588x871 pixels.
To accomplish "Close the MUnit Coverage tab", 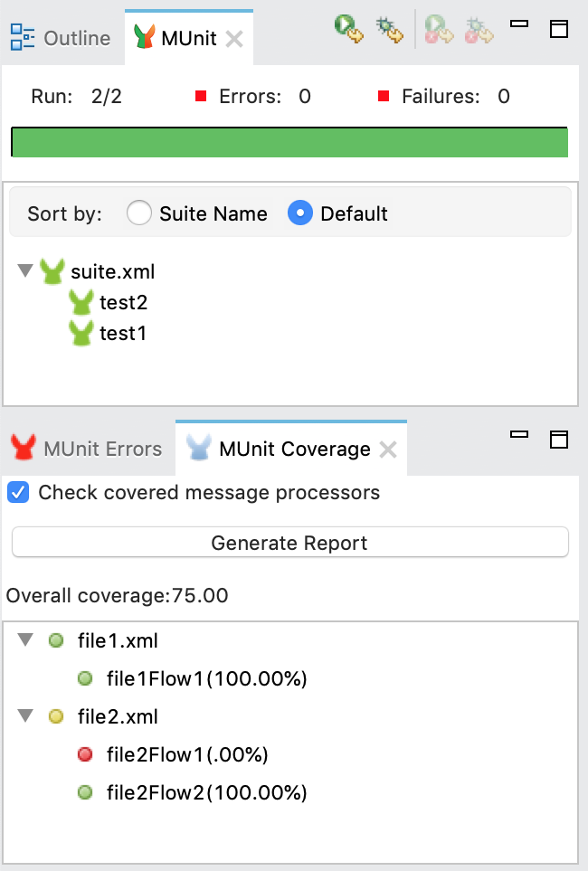I will pyautogui.click(x=387, y=449).
